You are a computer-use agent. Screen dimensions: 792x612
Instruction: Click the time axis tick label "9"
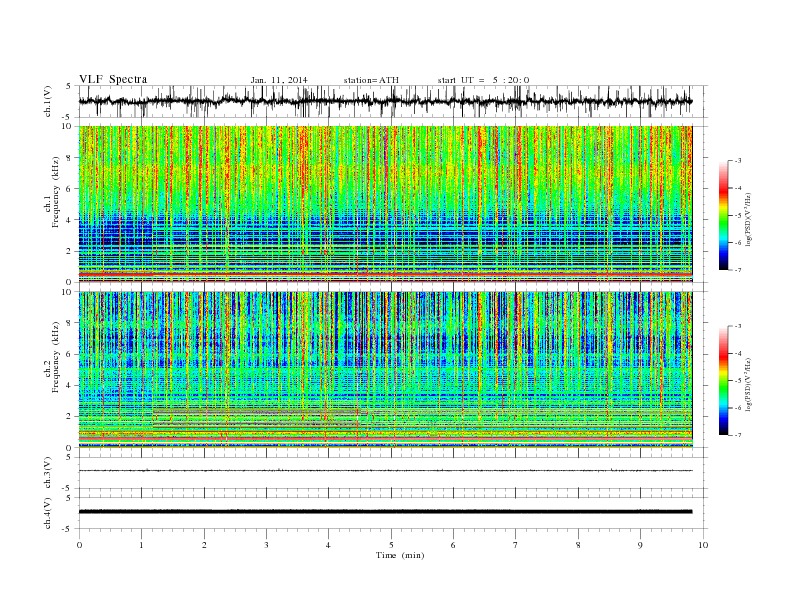640,545
